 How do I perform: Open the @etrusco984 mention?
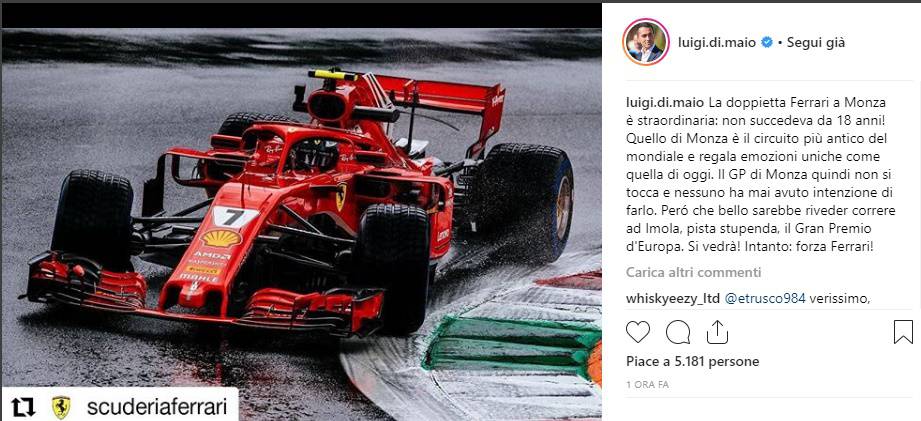(x=765, y=299)
